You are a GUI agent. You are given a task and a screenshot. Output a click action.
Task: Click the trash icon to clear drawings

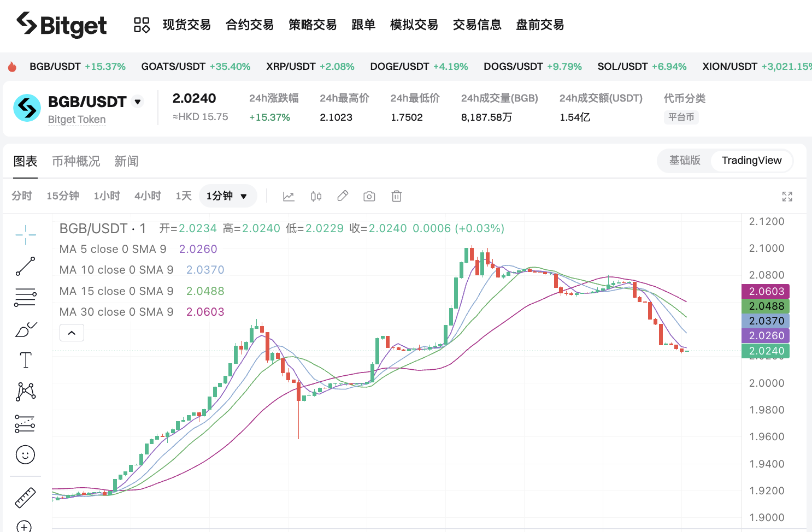click(397, 196)
